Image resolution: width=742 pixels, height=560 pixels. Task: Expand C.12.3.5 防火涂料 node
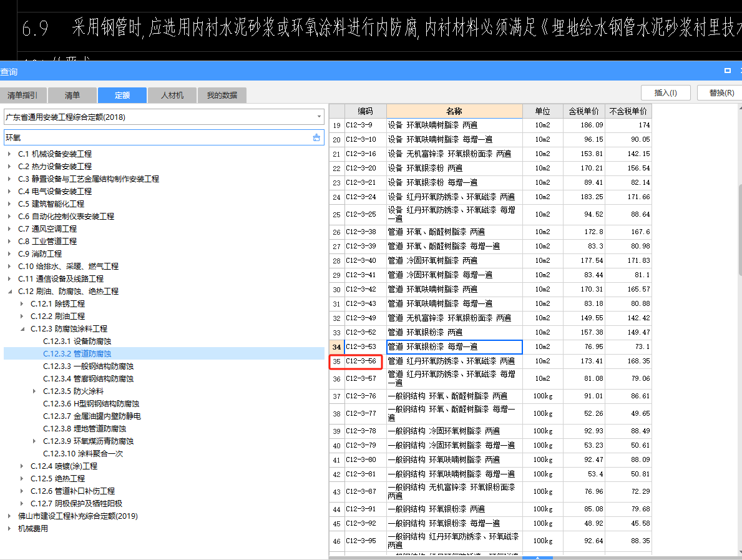(x=34, y=391)
